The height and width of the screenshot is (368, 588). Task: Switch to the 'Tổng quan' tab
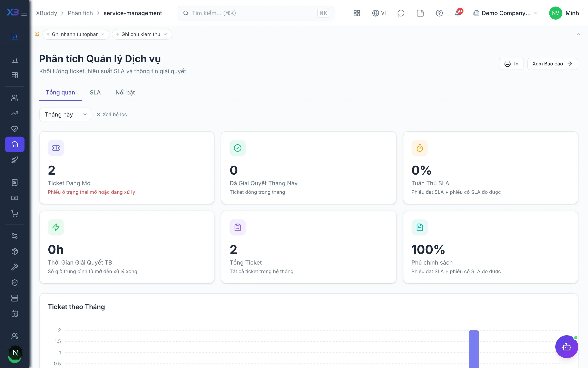point(60,92)
